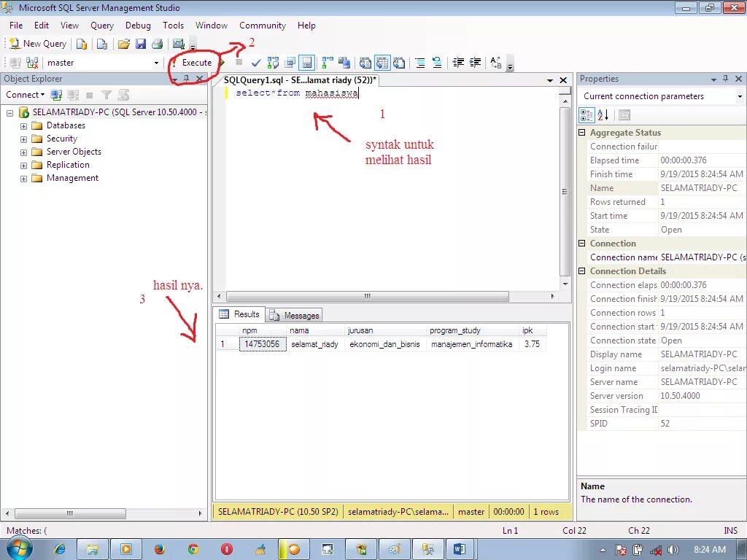Image resolution: width=747 pixels, height=560 pixels.
Task: Toggle Alphabetical sort in the Properties panel
Action: [603, 114]
